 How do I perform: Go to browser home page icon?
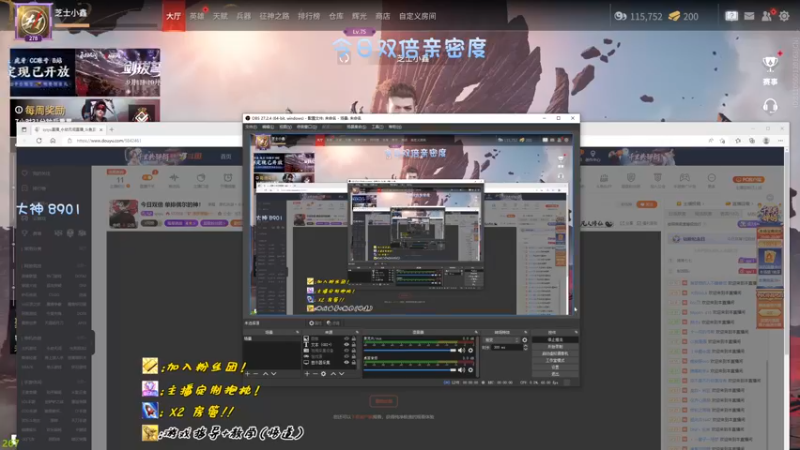(x=53, y=140)
